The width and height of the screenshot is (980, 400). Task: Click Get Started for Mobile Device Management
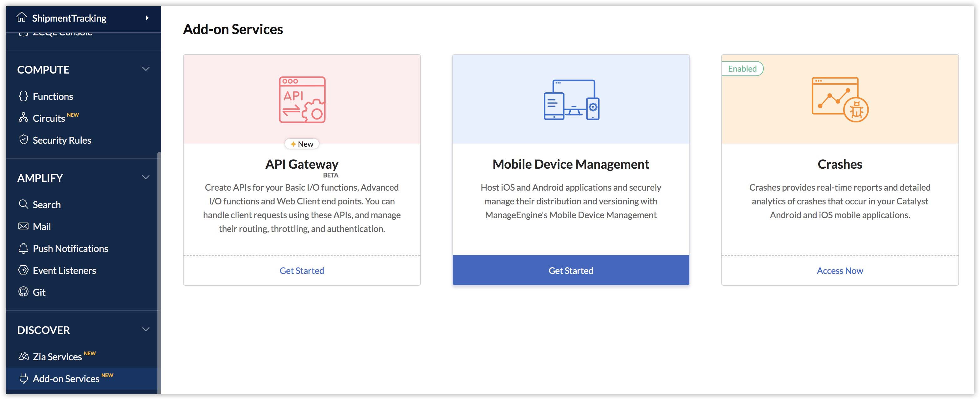click(571, 271)
